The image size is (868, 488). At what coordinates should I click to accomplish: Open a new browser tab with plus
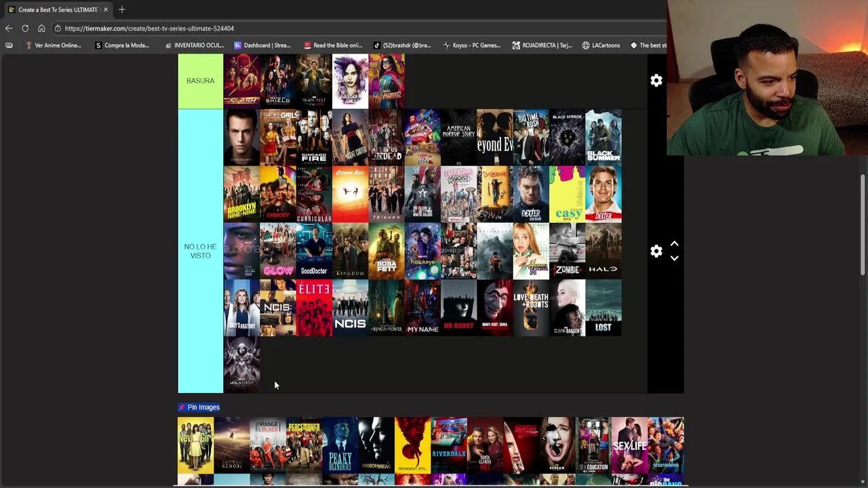point(122,9)
